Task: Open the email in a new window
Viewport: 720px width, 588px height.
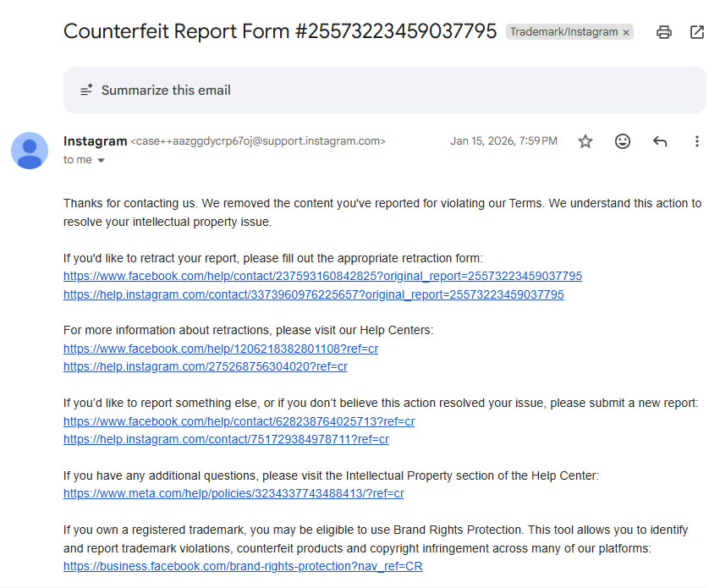Action: point(697,32)
